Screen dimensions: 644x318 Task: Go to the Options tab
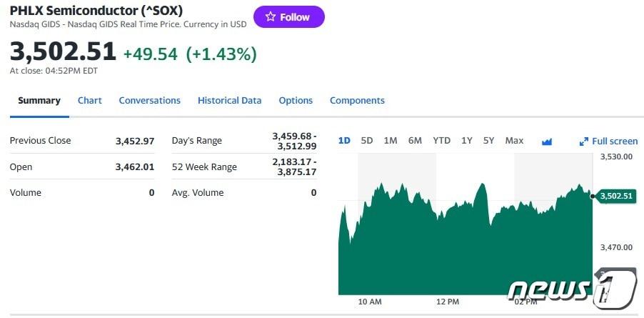click(x=296, y=101)
